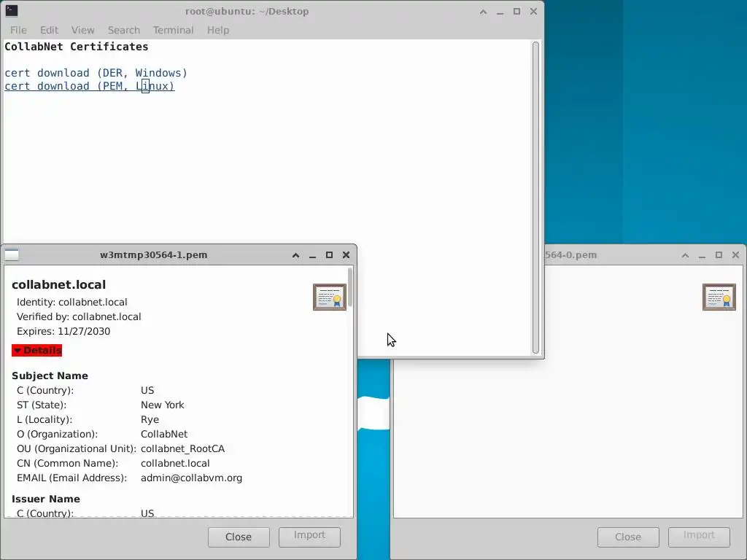
Task: Click certificate icon in w3mtmp30564-1.pem window
Action: [329, 297]
